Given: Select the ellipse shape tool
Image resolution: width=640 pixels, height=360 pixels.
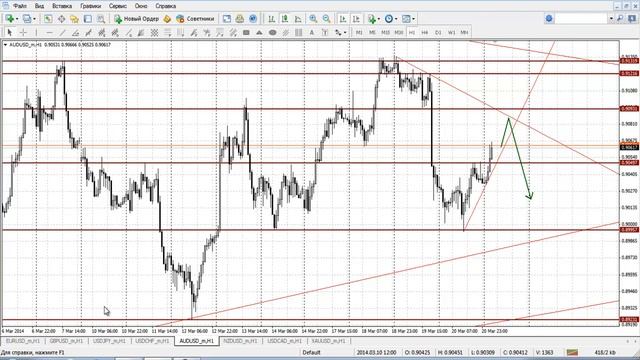Looking at the screenshot, I should 273,32.
